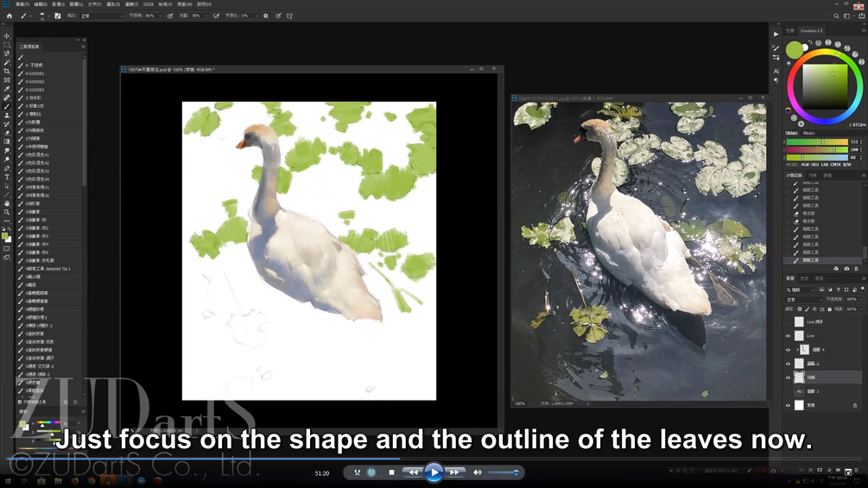Toggle visibility of the Line layer
Viewport: 868px width, 488px height.
(x=789, y=336)
